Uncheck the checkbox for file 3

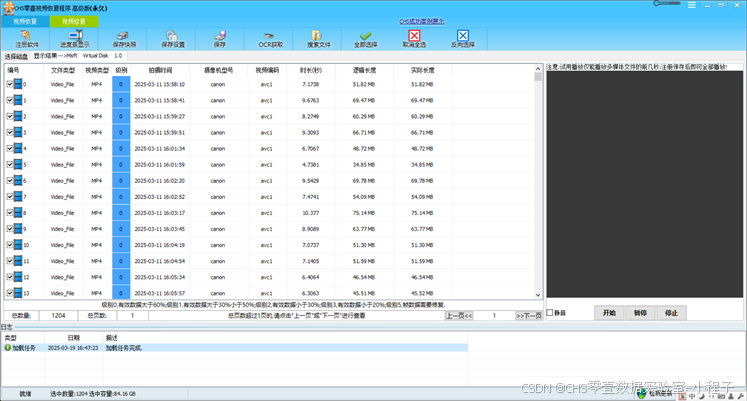(10, 132)
